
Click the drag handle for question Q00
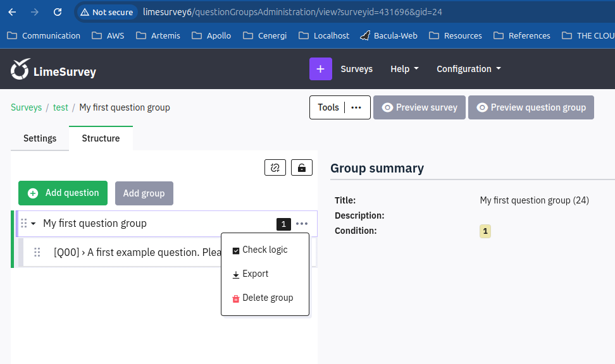[37, 252]
